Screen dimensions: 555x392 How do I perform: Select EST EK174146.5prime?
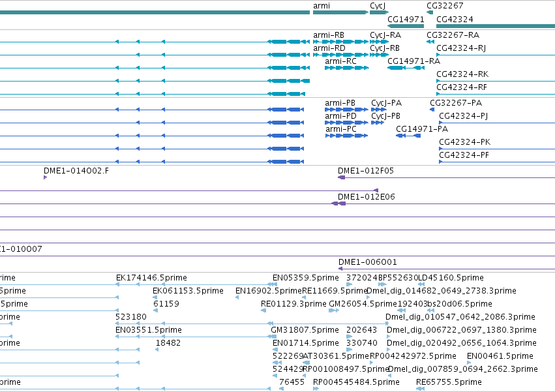click(151, 278)
